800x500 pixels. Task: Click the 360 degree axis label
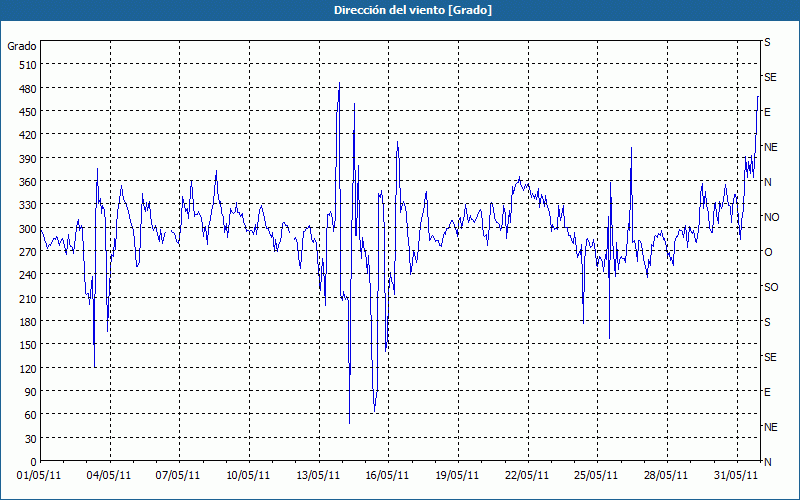28,182
